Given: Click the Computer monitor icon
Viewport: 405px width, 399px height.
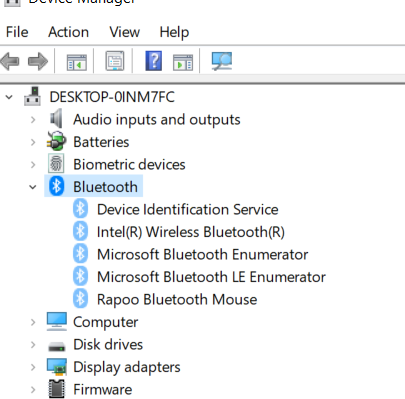Looking at the screenshot, I should (57, 321).
